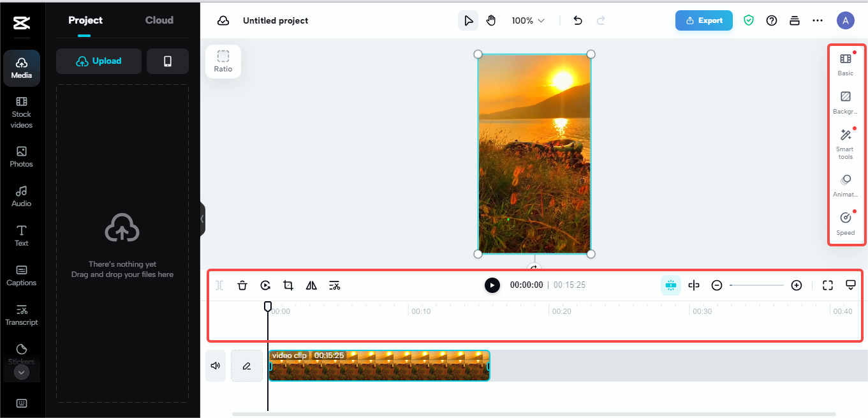This screenshot has width=868, height=418.
Task: Open the CapCut logo menu
Action: click(x=21, y=24)
